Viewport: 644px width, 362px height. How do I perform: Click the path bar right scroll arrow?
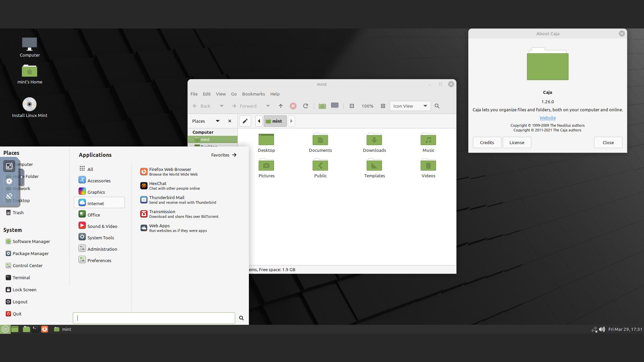point(291,121)
